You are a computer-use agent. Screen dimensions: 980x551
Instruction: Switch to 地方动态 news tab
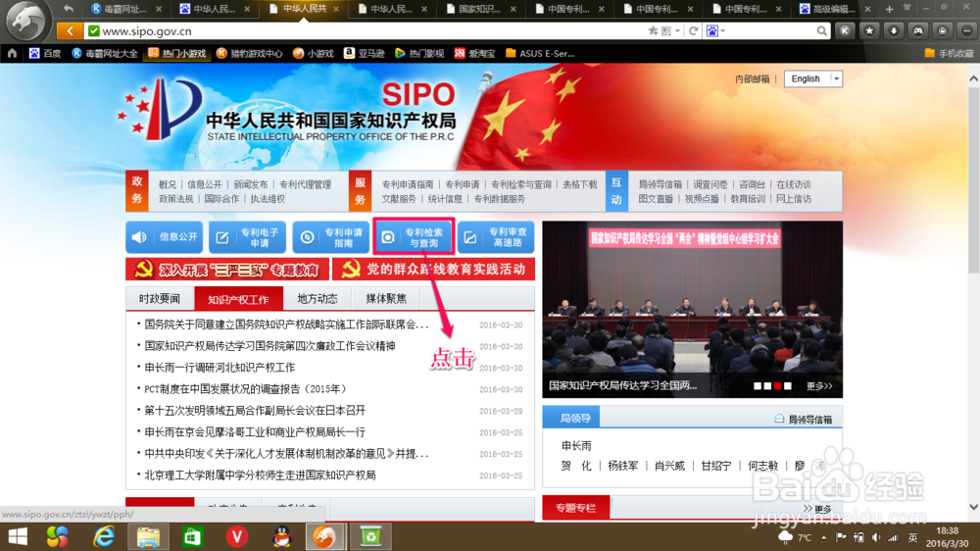318,299
